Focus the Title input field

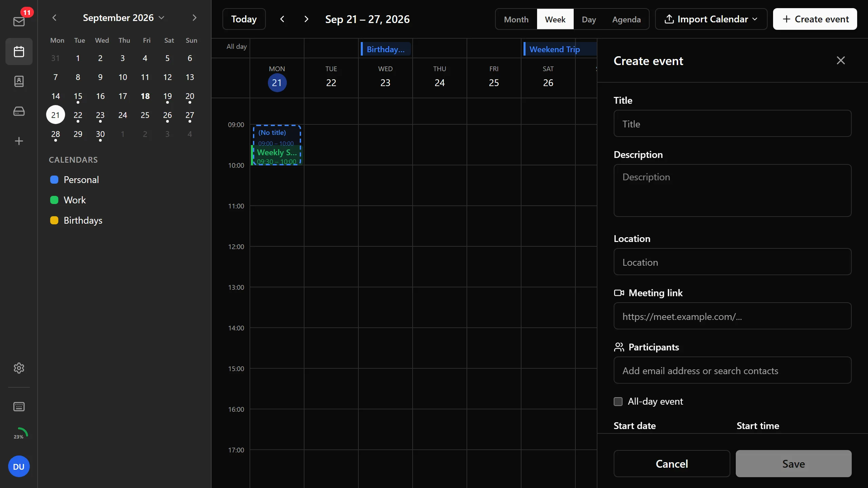point(732,124)
